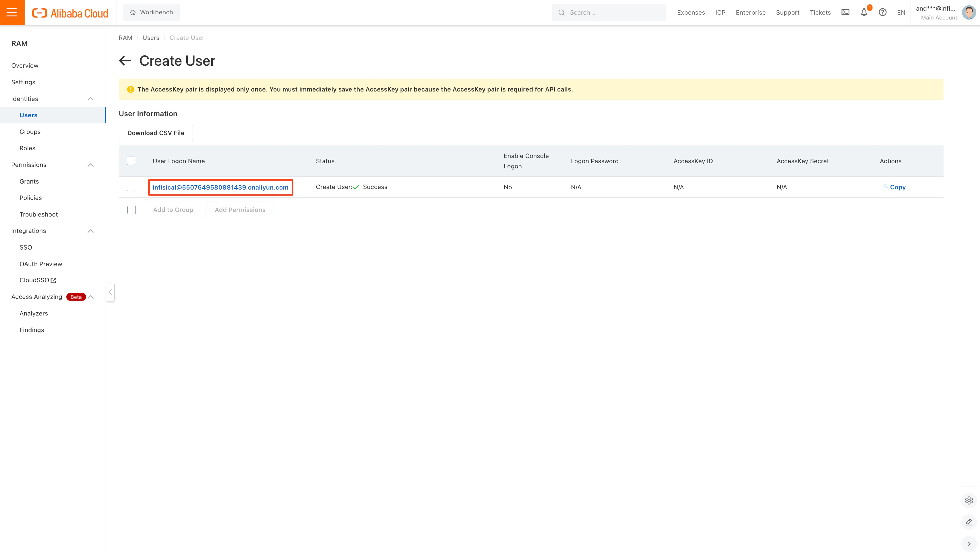The image size is (980, 557).
Task: Click the AccessKey warning message text
Action: (x=355, y=89)
